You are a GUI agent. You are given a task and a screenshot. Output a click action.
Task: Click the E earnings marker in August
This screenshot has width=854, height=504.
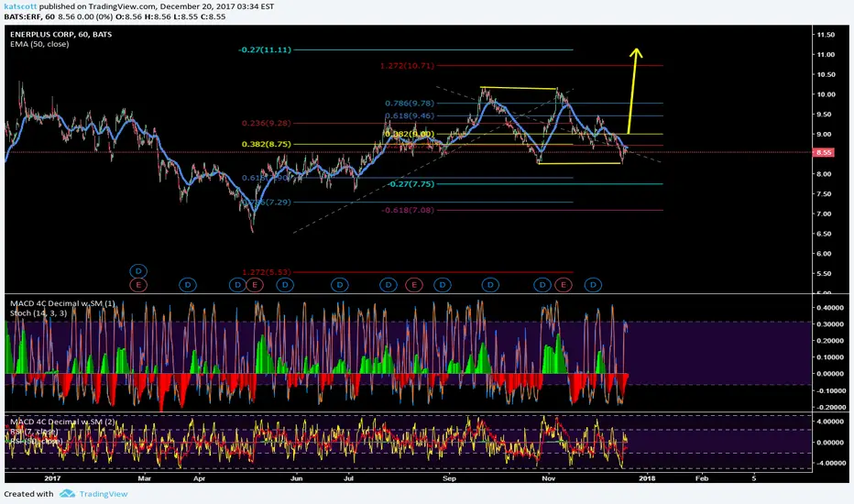(x=414, y=284)
